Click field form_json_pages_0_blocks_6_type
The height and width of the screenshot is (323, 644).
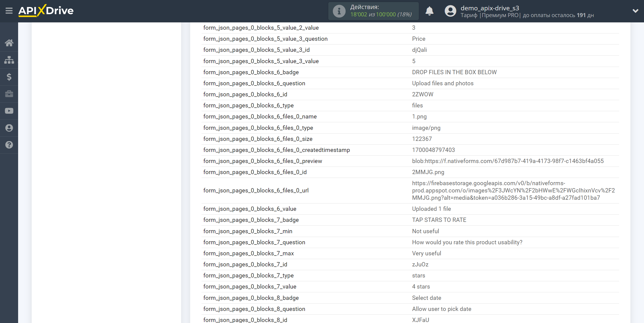[x=248, y=105]
